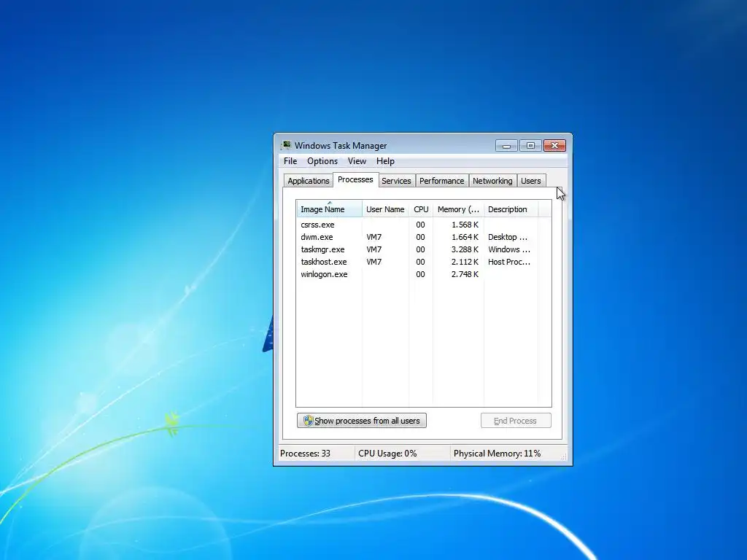
Task: Select the Processes tab
Action: tap(355, 179)
